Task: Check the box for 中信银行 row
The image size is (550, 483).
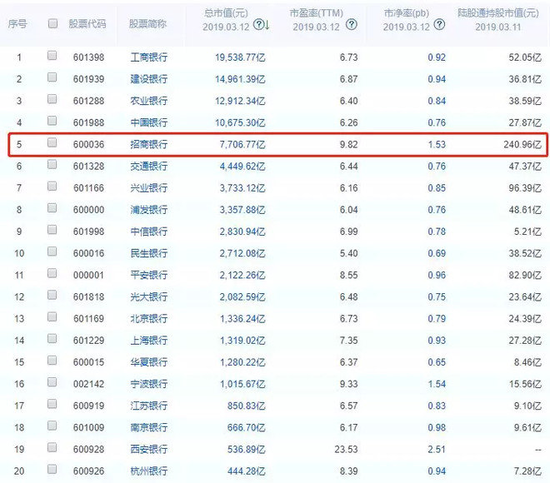Action: 52,230
